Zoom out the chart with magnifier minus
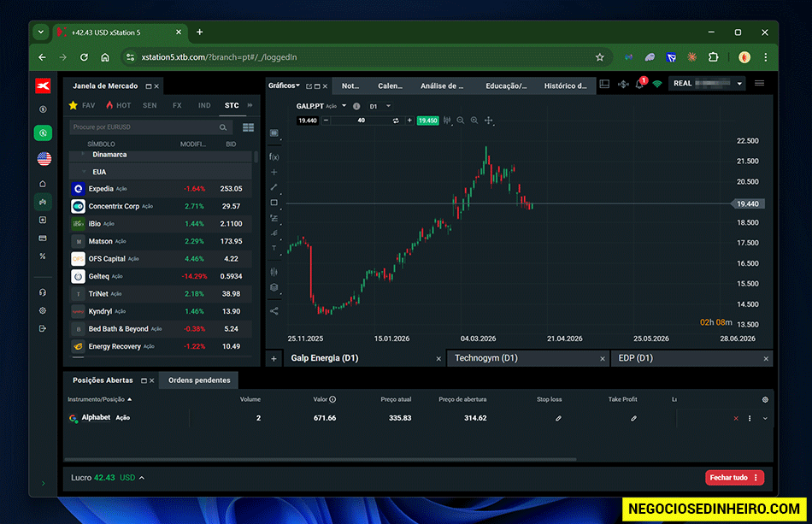Viewport: 812px width, 524px height. click(x=461, y=121)
